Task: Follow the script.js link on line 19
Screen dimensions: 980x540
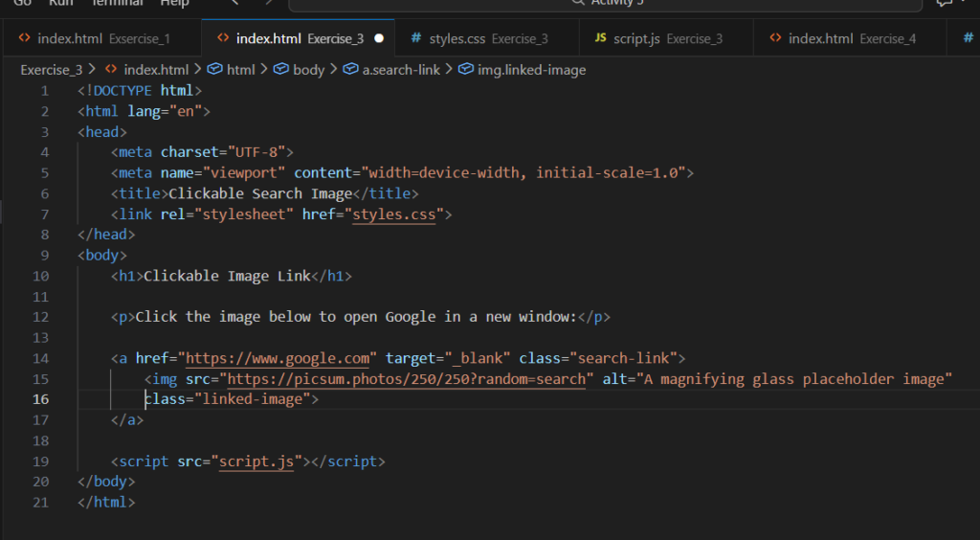Action: [x=256, y=461]
